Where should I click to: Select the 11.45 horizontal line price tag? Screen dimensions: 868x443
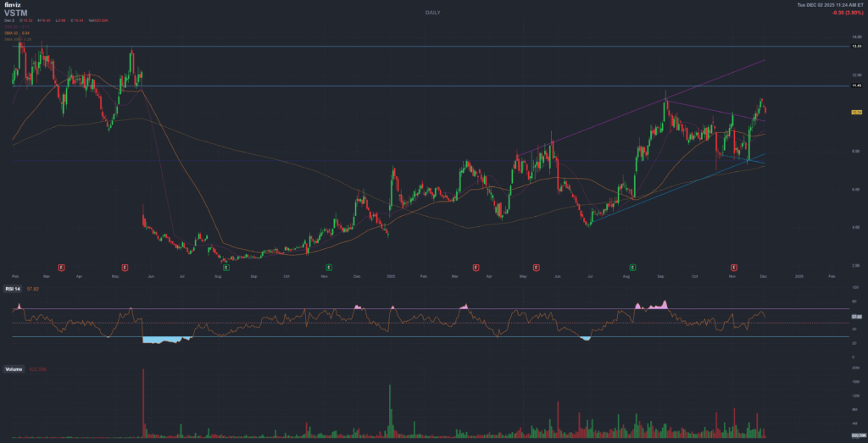tap(855, 86)
